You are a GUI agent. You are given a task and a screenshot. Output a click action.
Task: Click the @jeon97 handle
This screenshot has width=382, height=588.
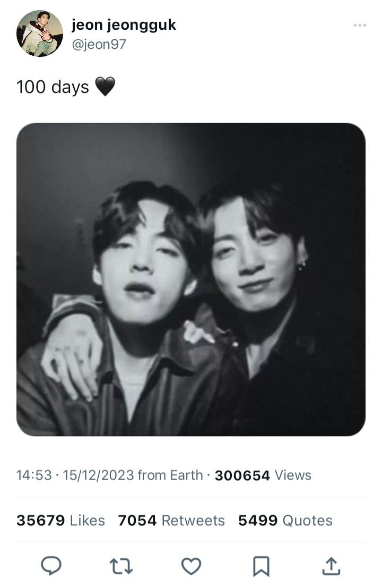99,44
